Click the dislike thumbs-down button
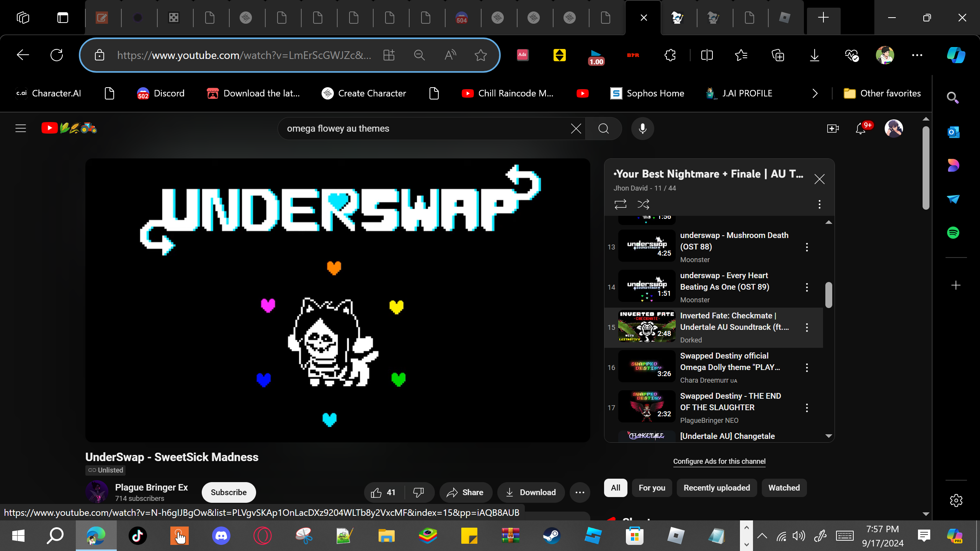Viewport: 980px width, 551px height. pyautogui.click(x=418, y=492)
